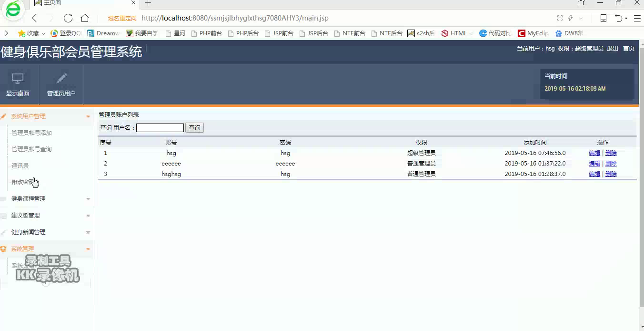Screen dimensions: 644x331
Task: Delete the eeeeee account row
Action: (x=611, y=164)
